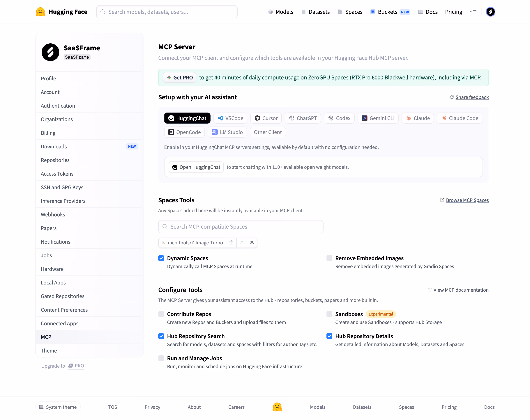The height and width of the screenshot is (420, 530).
Task: Open the System theme selector
Action: [x=58, y=407]
